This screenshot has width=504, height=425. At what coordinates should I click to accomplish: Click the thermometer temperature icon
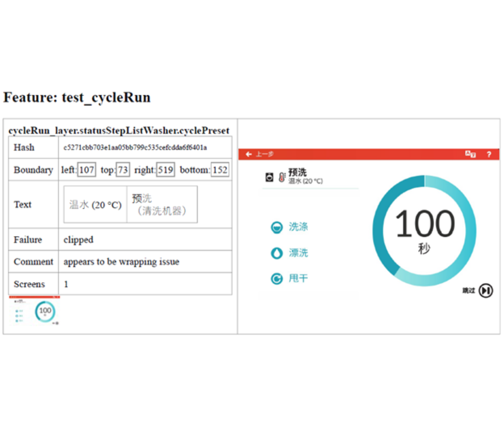click(x=282, y=177)
